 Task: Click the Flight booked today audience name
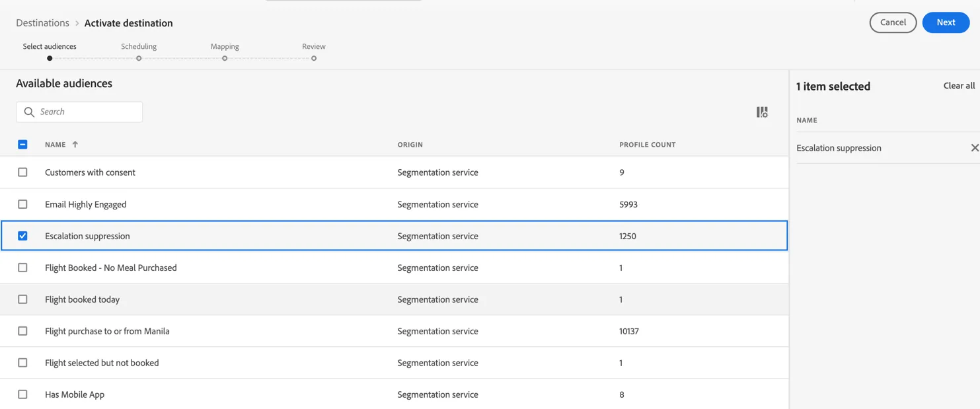pos(82,299)
